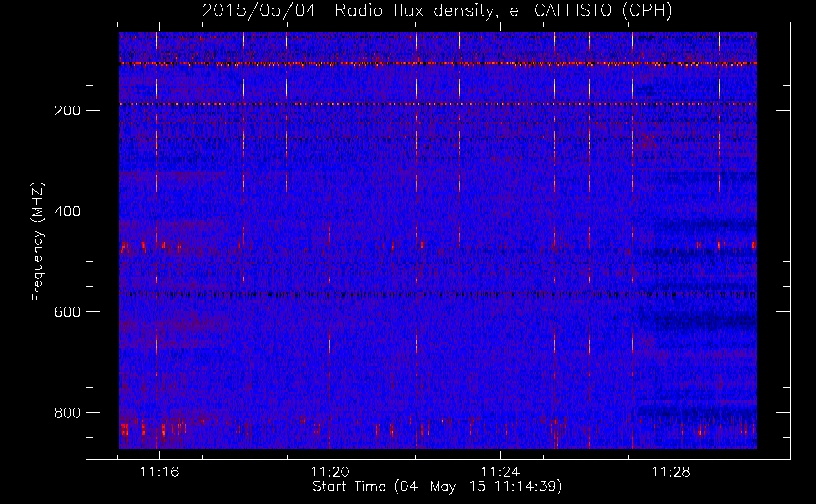Select the '800' frequency axis label
The height and width of the screenshot is (504, 816).
click(68, 413)
